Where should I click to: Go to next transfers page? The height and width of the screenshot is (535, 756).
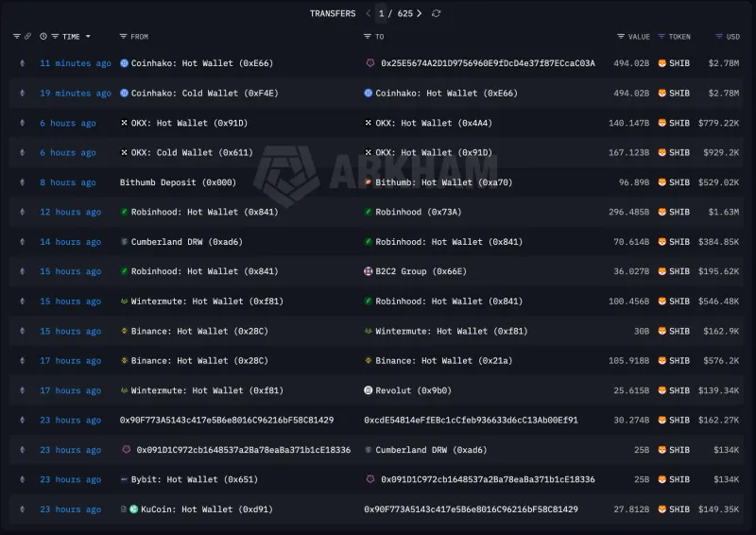tap(420, 13)
